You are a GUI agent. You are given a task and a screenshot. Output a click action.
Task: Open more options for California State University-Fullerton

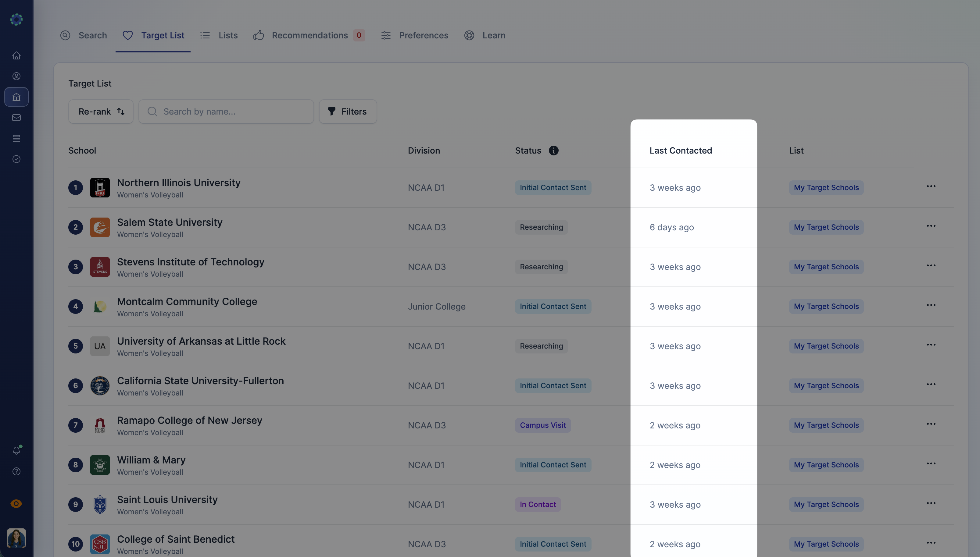(x=931, y=385)
